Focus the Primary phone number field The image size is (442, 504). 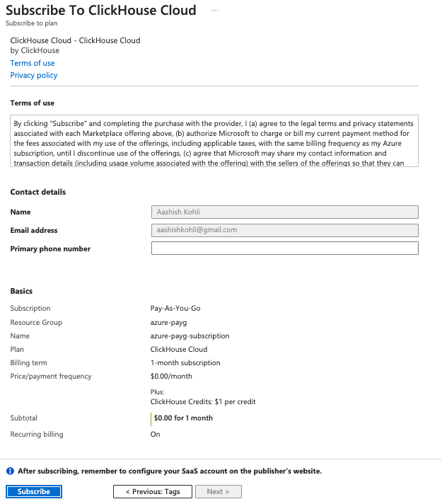[284, 248]
